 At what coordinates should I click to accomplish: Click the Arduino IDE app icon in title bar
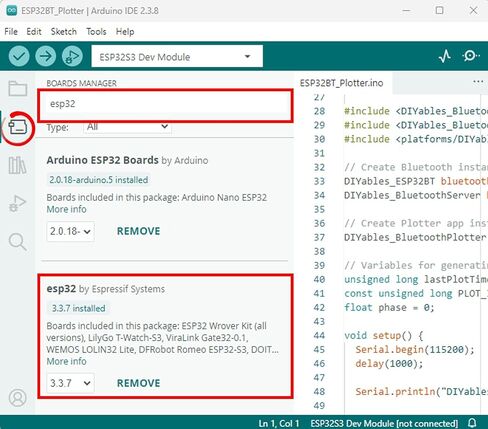tap(12, 10)
